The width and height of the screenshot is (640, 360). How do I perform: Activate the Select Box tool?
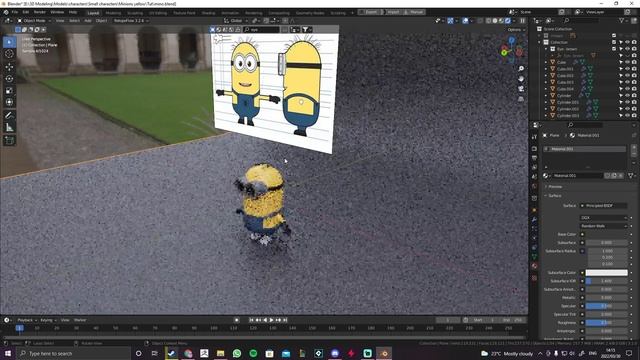tap(9, 42)
